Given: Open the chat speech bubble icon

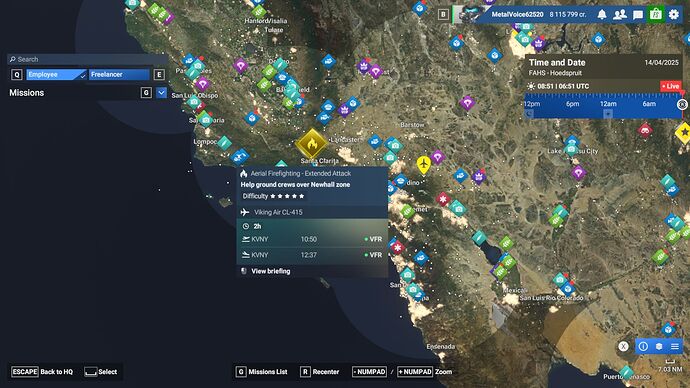Looking at the screenshot, I should coord(638,15).
